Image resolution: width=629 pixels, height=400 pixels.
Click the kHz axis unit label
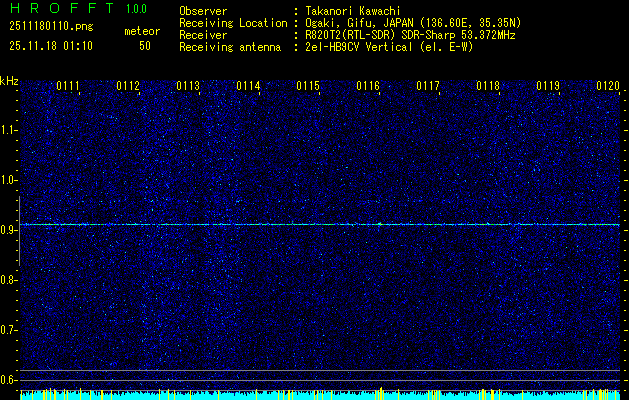9,81
